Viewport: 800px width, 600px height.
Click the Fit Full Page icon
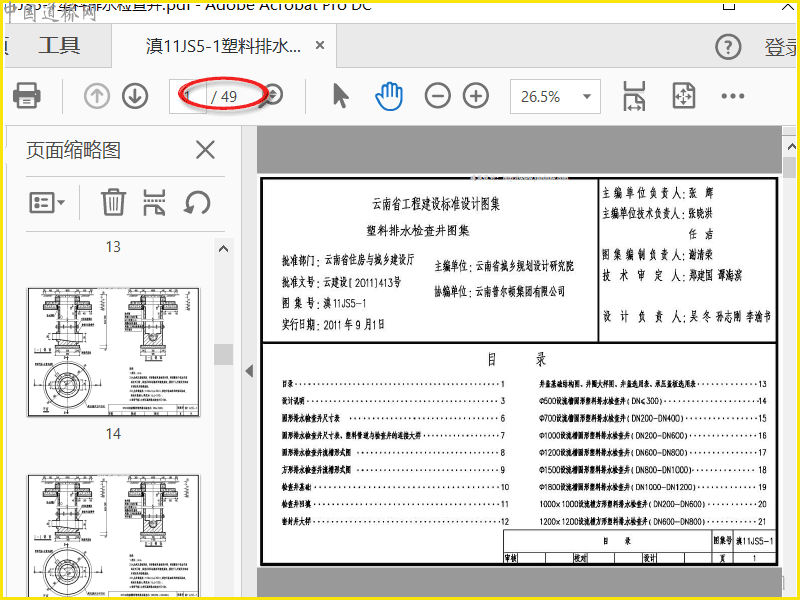pyautogui.click(x=684, y=95)
